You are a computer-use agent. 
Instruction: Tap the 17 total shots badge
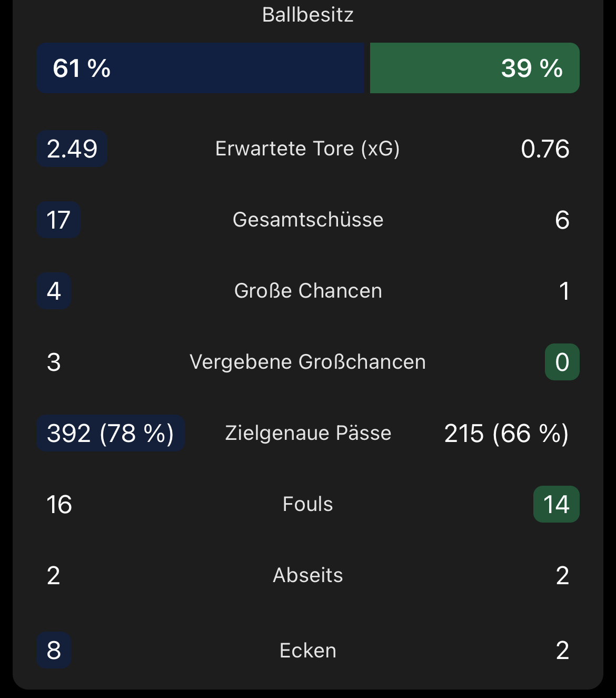[x=58, y=220]
